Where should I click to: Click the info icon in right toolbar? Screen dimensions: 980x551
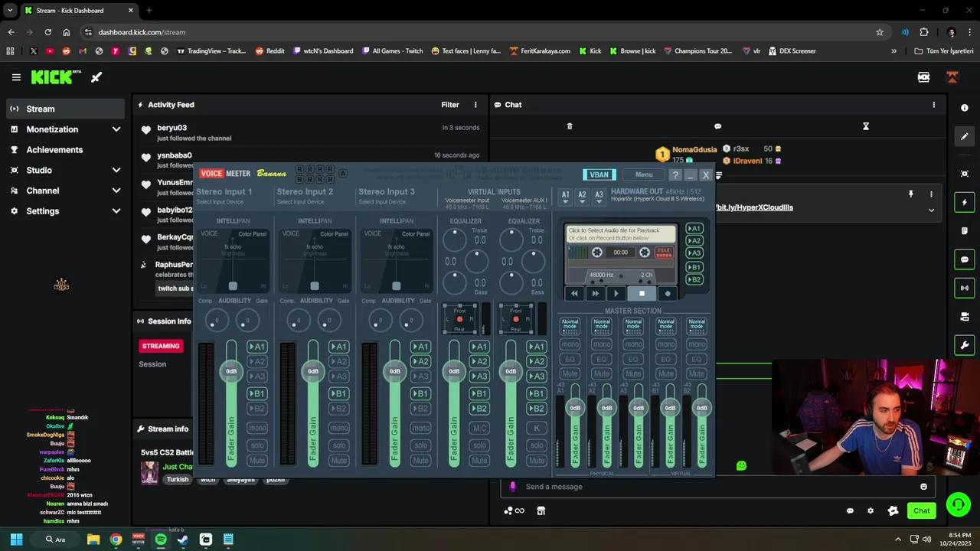click(x=965, y=108)
